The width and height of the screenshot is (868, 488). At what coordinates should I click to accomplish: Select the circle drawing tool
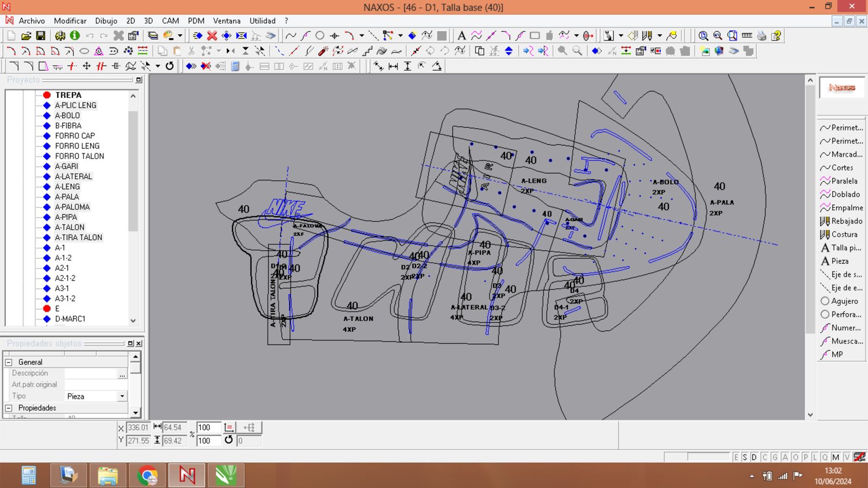click(x=319, y=36)
